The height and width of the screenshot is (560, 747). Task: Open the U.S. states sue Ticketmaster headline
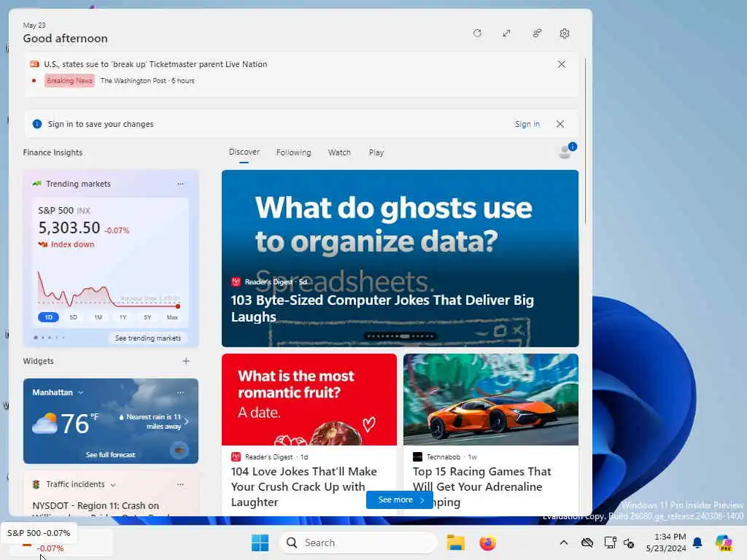pos(155,64)
